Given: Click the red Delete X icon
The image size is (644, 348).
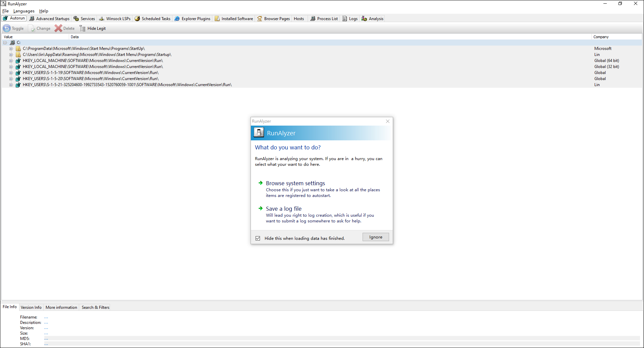Looking at the screenshot, I should pyautogui.click(x=58, y=28).
